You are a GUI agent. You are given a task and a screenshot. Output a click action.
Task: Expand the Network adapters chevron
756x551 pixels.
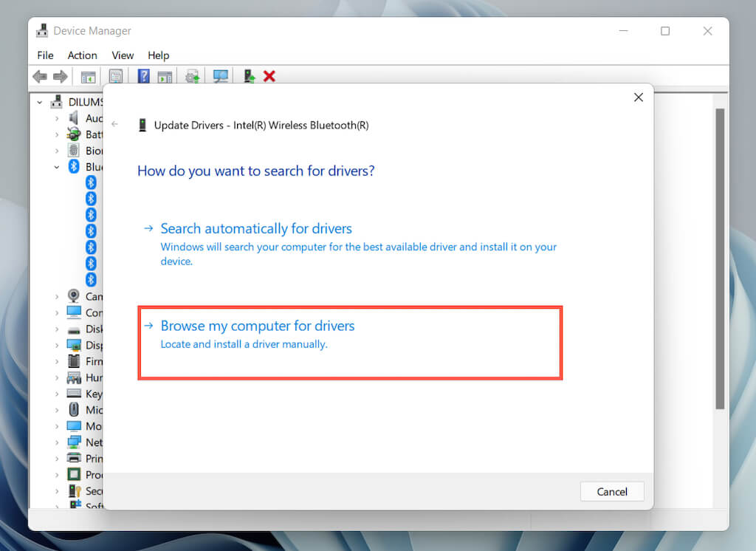(x=56, y=442)
